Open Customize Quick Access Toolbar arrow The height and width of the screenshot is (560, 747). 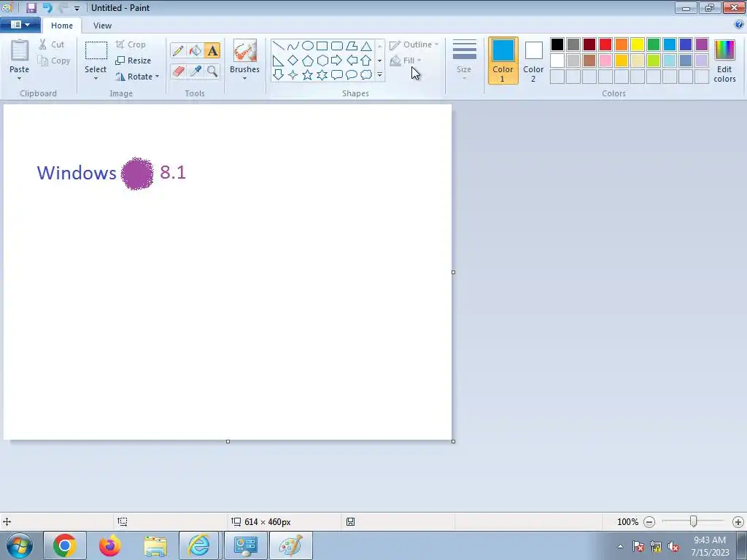click(77, 9)
